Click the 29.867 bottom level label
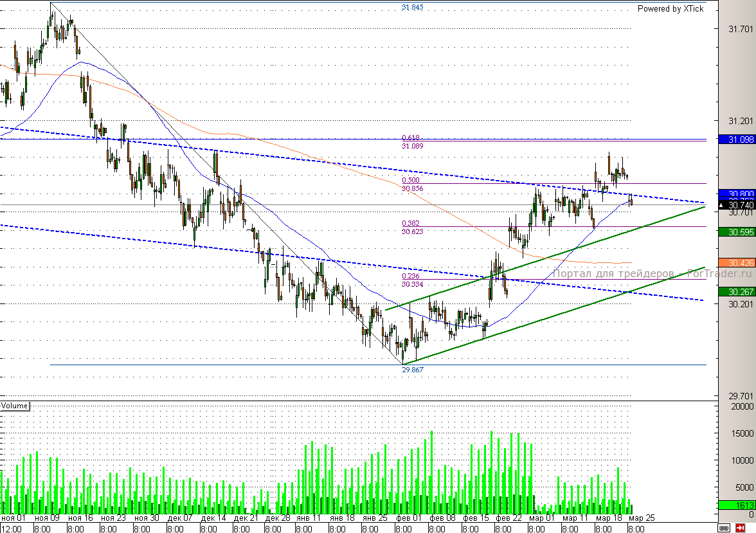 click(412, 370)
